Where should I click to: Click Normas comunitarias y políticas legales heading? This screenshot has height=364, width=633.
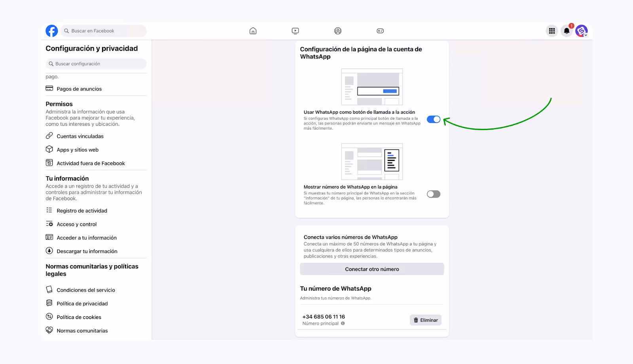(x=92, y=270)
